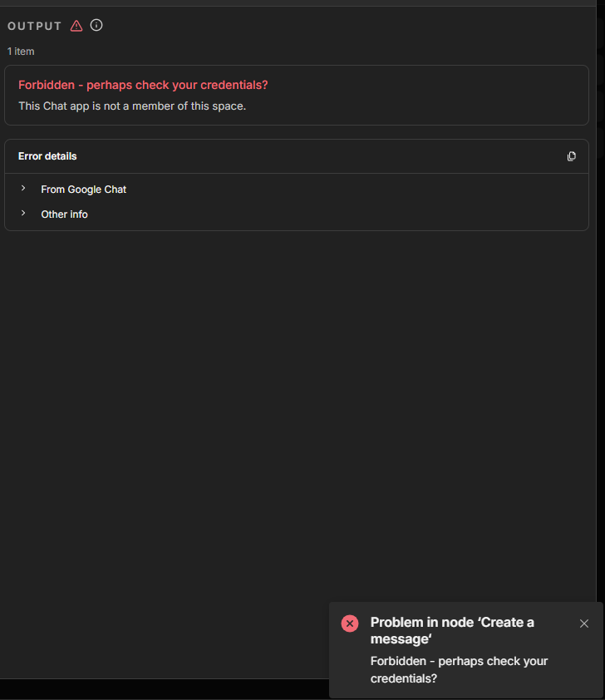Select the 'From Google Chat' row label
Image resolution: width=605 pixels, height=700 pixels.
pos(84,190)
